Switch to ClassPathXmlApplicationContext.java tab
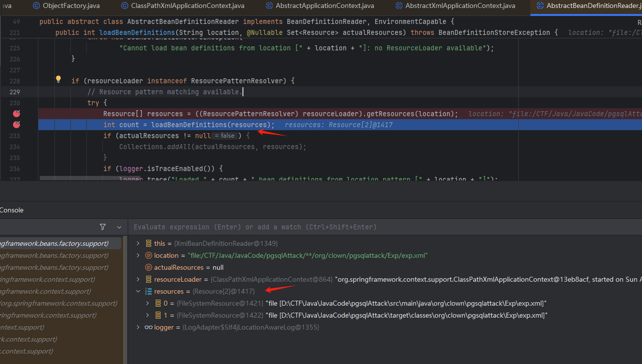642x364 pixels. pos(182,6)
